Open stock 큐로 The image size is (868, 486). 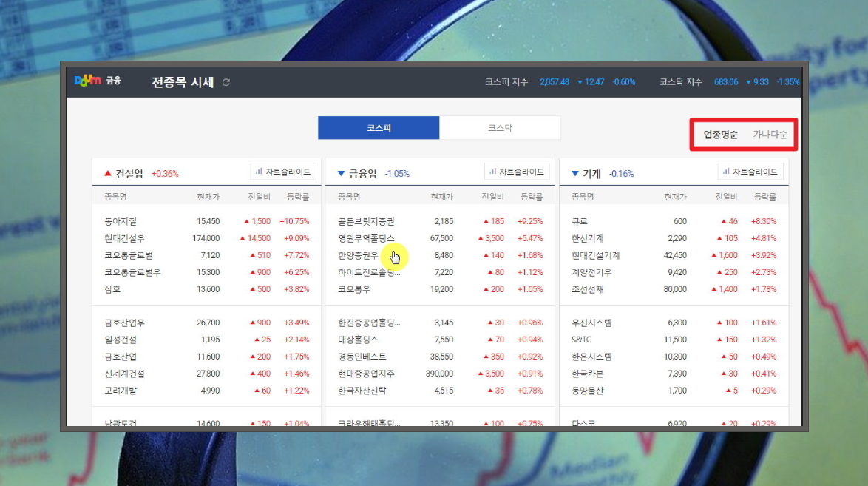[580, 221]
